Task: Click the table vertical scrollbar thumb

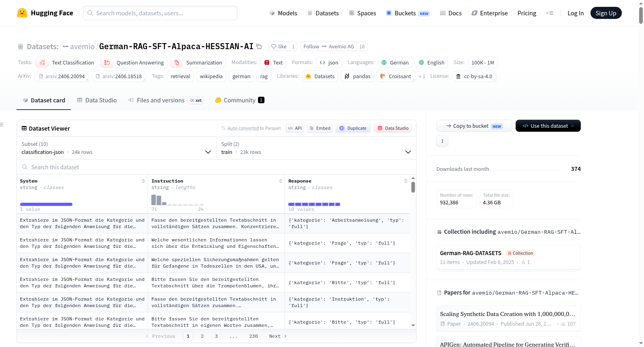Action: (x=413, y=187)
